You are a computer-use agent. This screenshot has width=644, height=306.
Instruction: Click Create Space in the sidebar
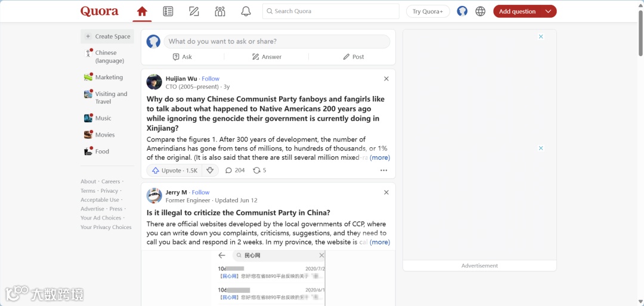[x=107, y=36]
